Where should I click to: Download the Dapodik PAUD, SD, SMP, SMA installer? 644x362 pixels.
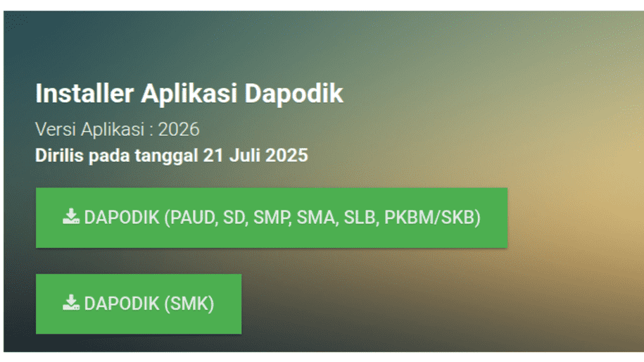click(x=272, y=218)
